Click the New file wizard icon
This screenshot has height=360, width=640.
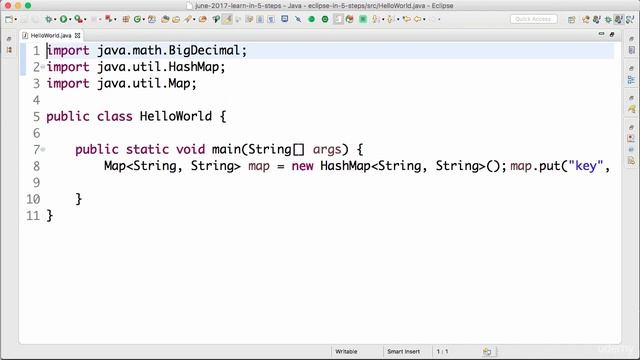pyautogui.click(x=9, y=19)
